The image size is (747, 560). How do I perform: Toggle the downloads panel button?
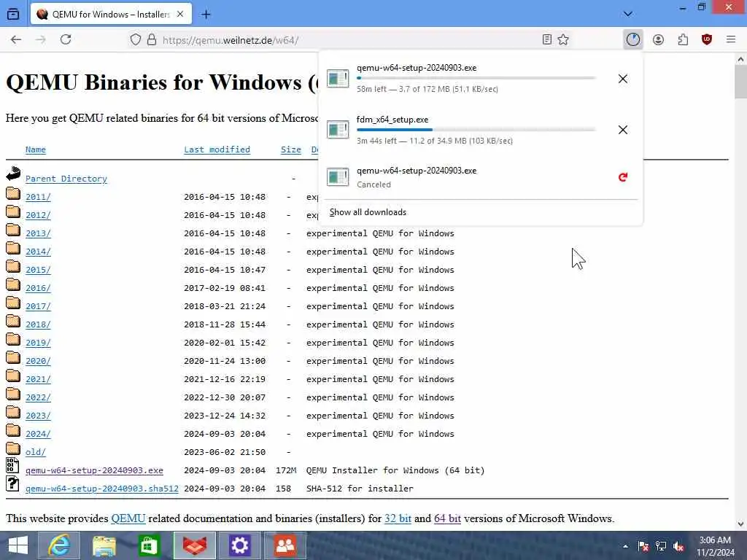pyautogui.click(x=633, y=39)
